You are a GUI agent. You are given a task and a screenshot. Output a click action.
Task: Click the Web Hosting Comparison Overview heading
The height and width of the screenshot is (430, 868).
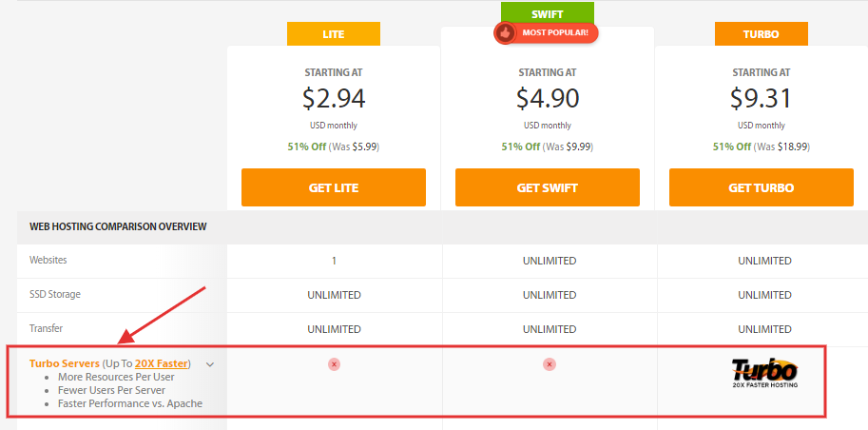(118, 226)
